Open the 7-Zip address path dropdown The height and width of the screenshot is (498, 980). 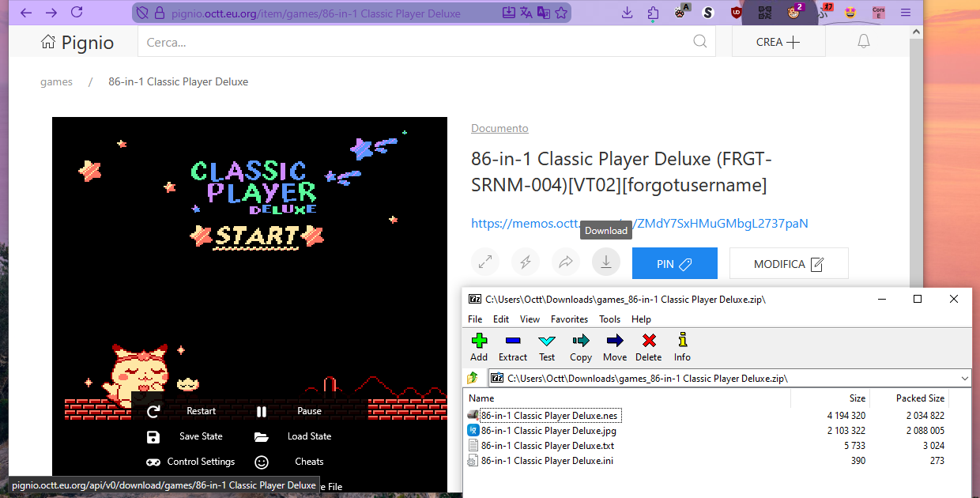(964, 378)
